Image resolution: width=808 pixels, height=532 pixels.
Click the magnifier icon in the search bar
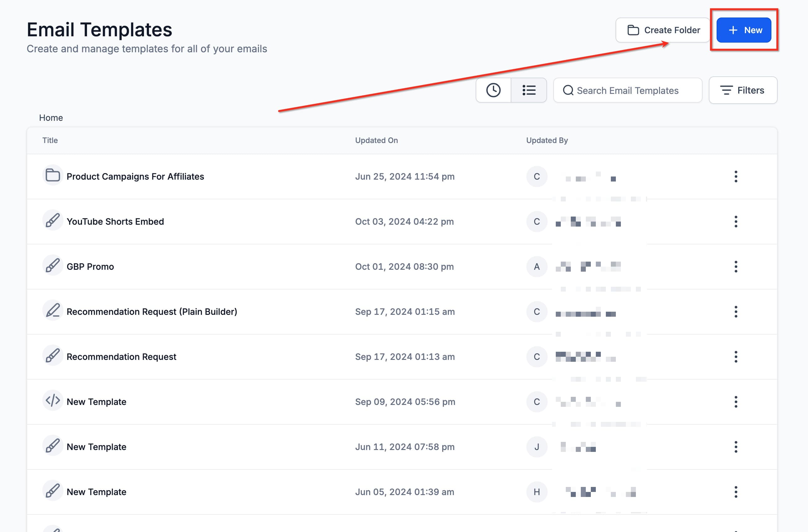point(568,90)
